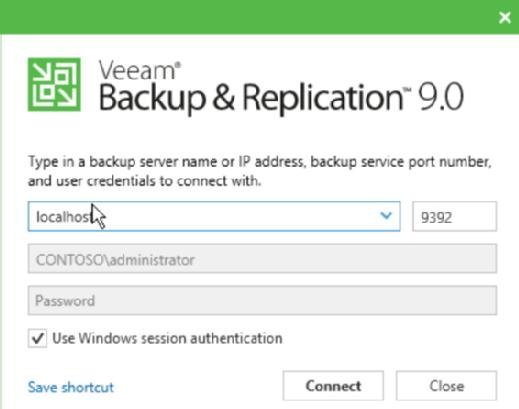Select the 9392 port number field
This screenshot has height=409, width=519.
coord(455,216)
